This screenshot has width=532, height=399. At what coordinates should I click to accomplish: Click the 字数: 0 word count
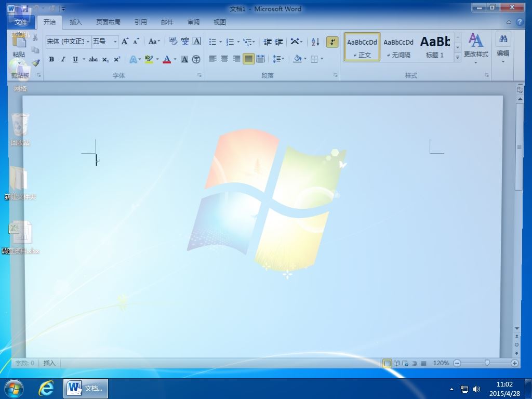point(24,363)
